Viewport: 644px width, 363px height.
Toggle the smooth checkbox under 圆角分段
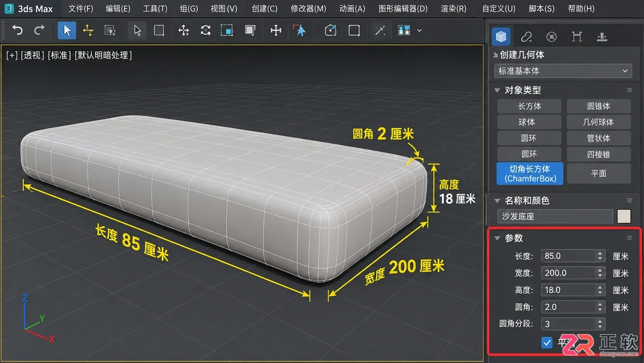pyautogui.click(x=547, y=343)
